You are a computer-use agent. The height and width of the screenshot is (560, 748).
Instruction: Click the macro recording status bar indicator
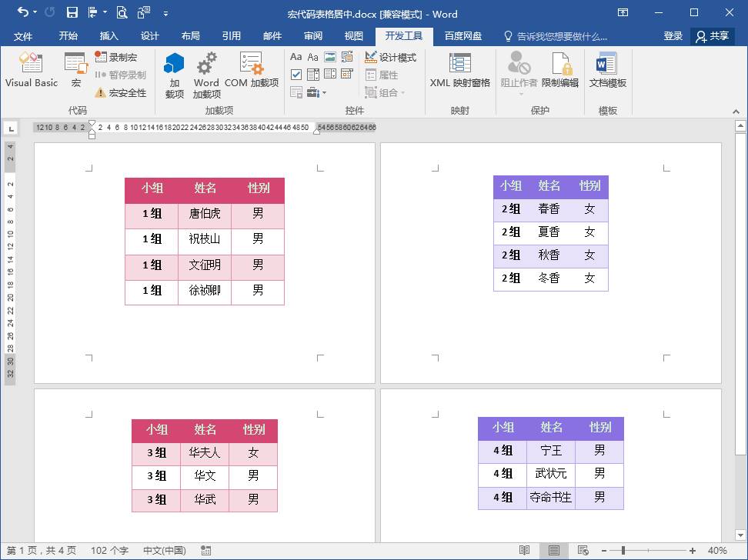click(x=206, y=551)
